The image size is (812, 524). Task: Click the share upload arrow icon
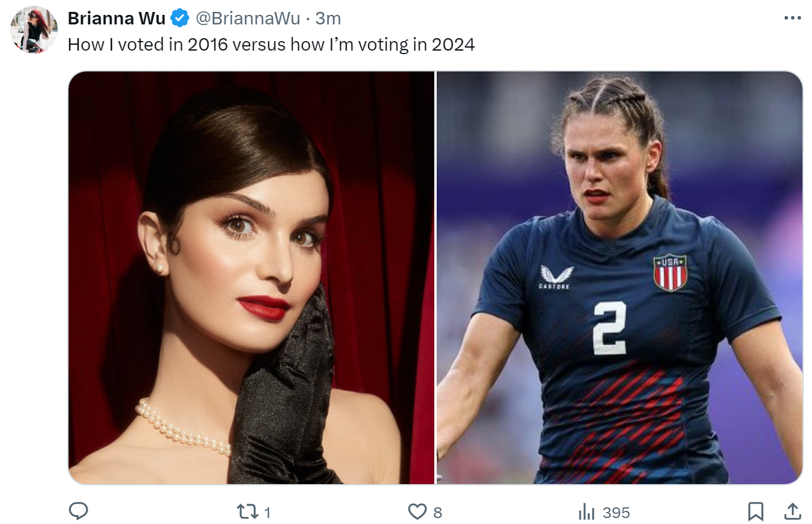[792, 511]
